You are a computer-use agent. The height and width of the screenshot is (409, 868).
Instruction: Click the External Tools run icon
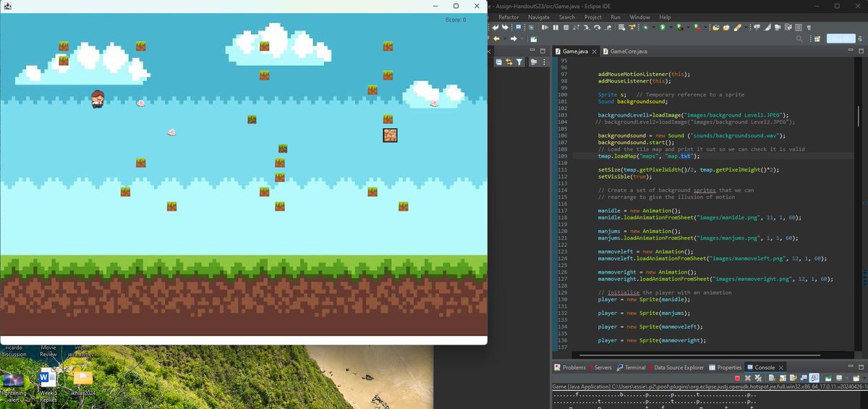(x=697, y=27)
